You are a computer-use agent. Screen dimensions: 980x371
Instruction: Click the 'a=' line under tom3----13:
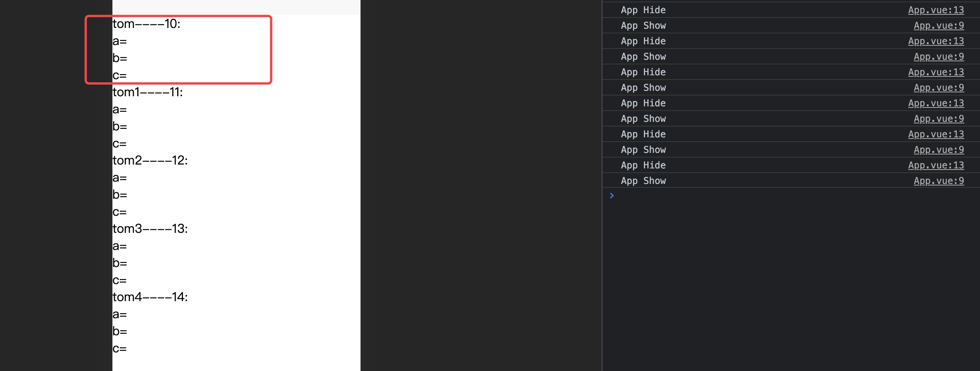click(119, 246)
